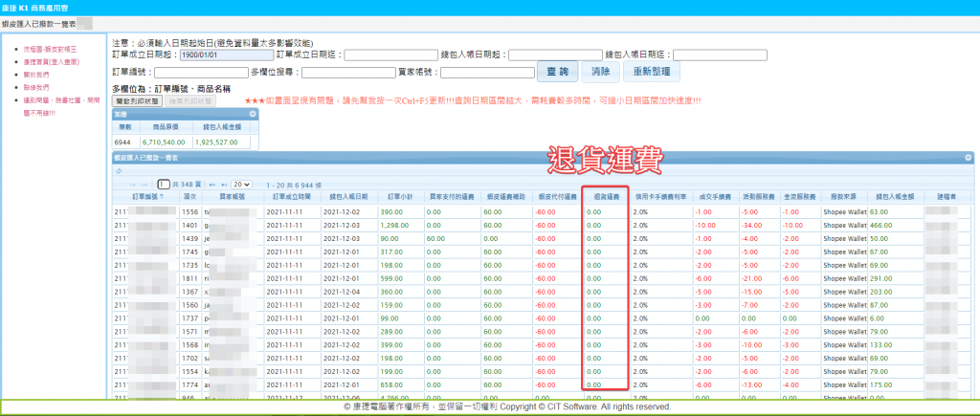Open the rows-per-page dropdown showing 20
The height and width of the screenshot is (416, 980).
[240, 183]
